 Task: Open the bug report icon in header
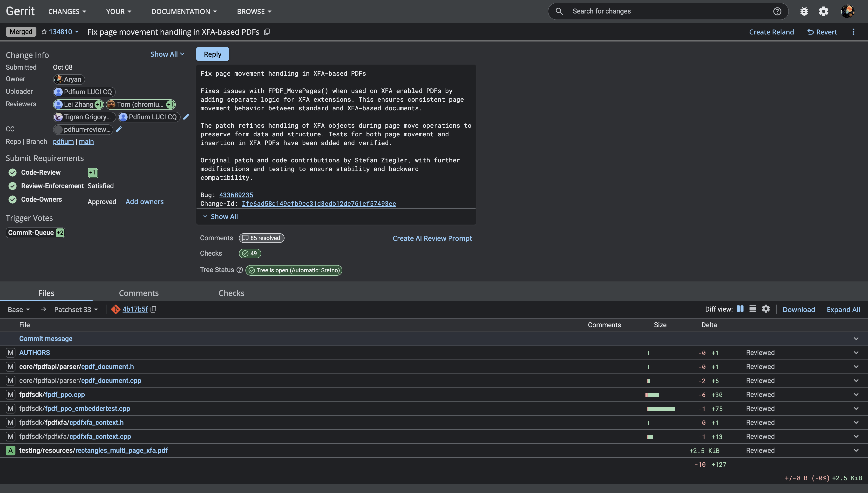click(804, 12)
